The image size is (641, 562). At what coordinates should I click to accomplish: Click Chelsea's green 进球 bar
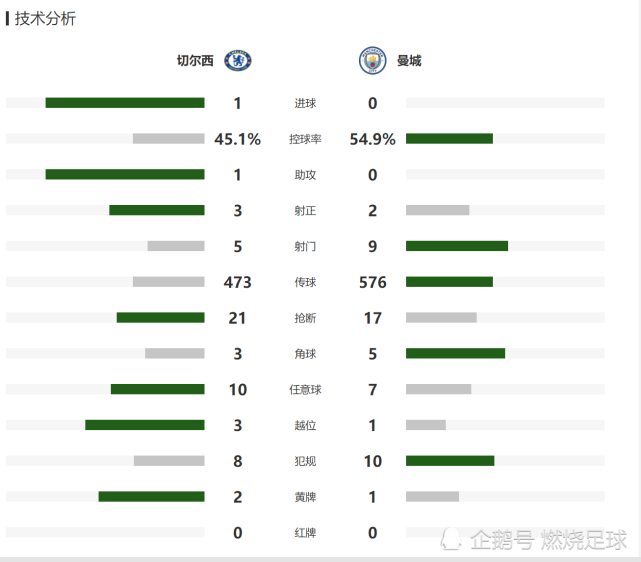125,103
